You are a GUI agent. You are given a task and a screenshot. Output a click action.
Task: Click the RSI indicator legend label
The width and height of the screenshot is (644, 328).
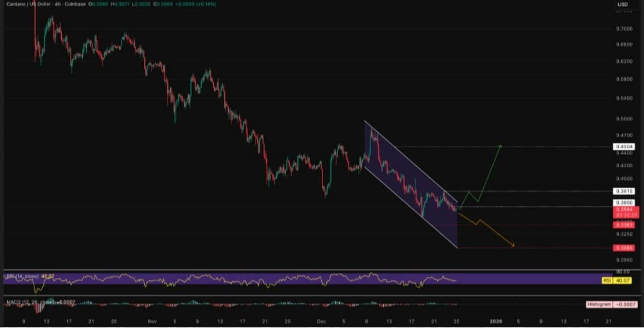20,277
